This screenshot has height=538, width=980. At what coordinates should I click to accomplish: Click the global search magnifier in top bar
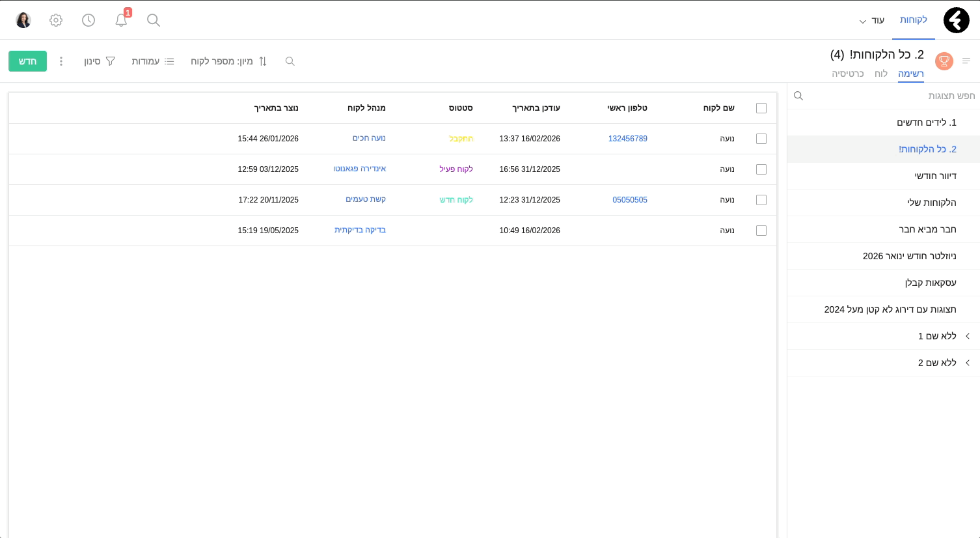[154, 20]
